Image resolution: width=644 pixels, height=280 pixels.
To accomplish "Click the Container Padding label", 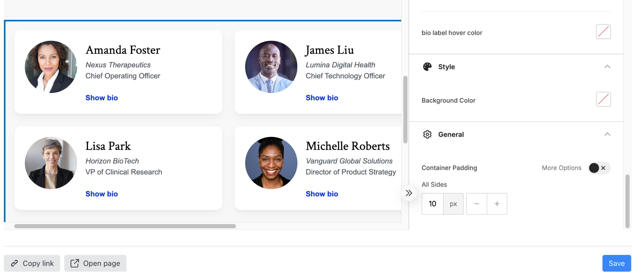I will tap(449, 168).
